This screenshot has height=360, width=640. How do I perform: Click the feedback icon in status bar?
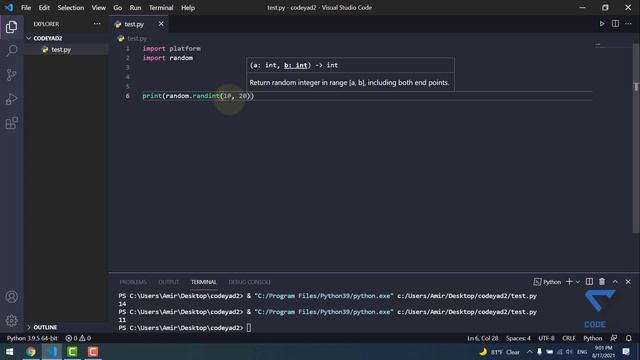click(x=613, y=338)
